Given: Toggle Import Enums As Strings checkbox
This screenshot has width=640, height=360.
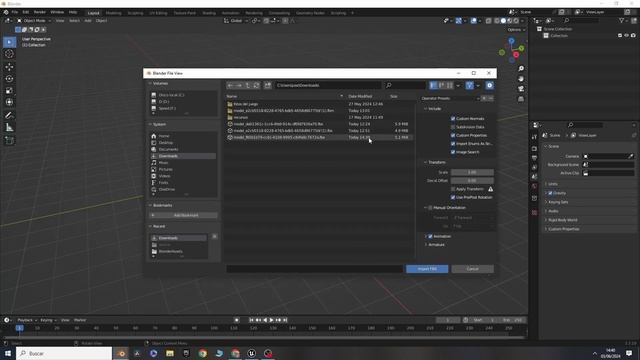Looking at the screenshot, I should click(453, 144).
